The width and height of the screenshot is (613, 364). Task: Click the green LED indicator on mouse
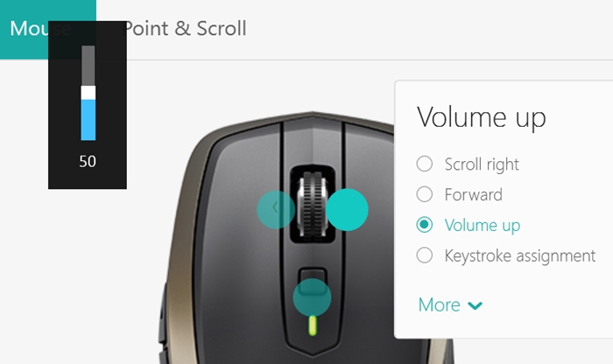pos(313,325)
